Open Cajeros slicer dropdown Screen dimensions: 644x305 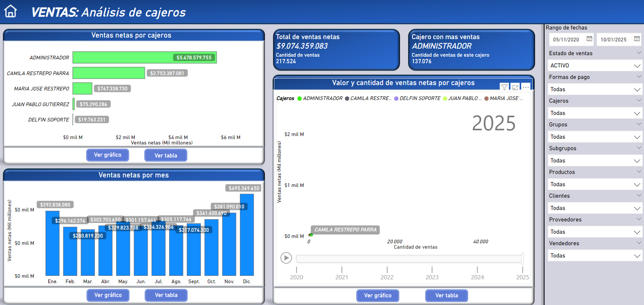tap(595, 113)
